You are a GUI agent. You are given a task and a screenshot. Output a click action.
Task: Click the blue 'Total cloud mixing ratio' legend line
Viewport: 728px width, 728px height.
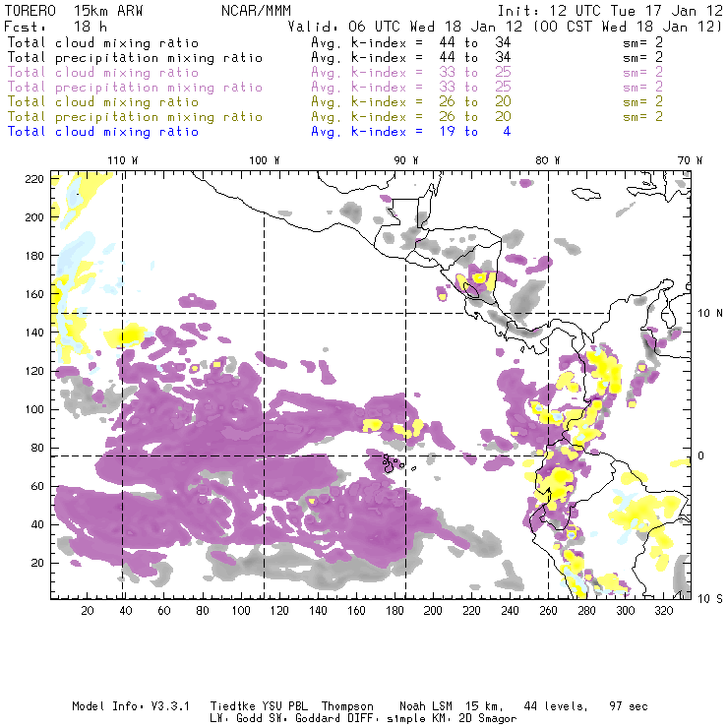pos(103,132)
